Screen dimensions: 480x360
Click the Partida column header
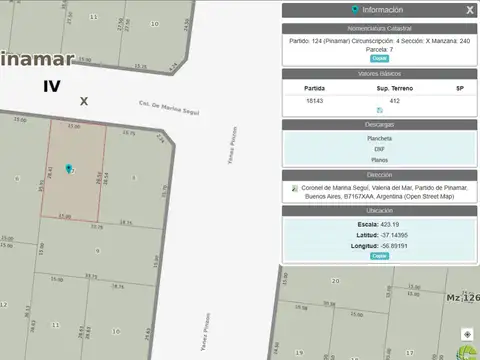[x=314, y=88]
